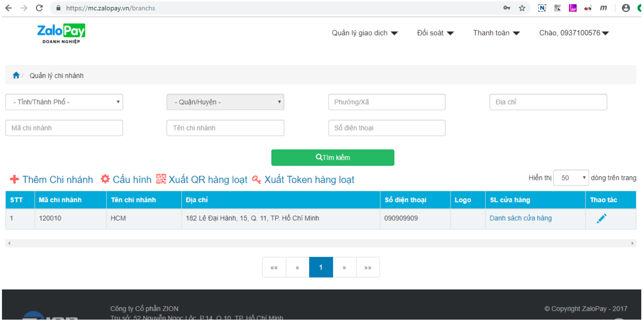Go to previous page « button
Image resolution: width=644 pixels, height=322 pixels.
click(x=298, y=267)
